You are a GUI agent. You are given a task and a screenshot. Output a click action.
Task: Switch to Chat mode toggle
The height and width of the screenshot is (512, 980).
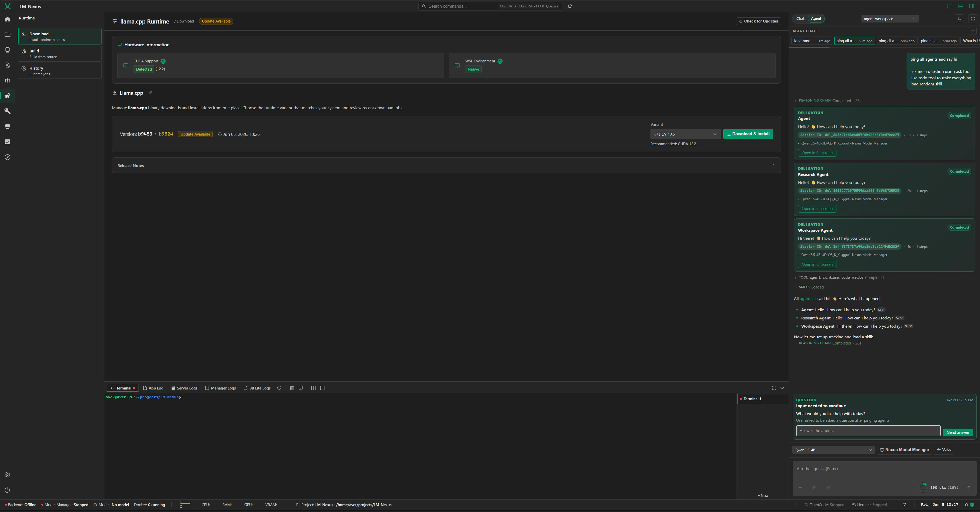800,19
